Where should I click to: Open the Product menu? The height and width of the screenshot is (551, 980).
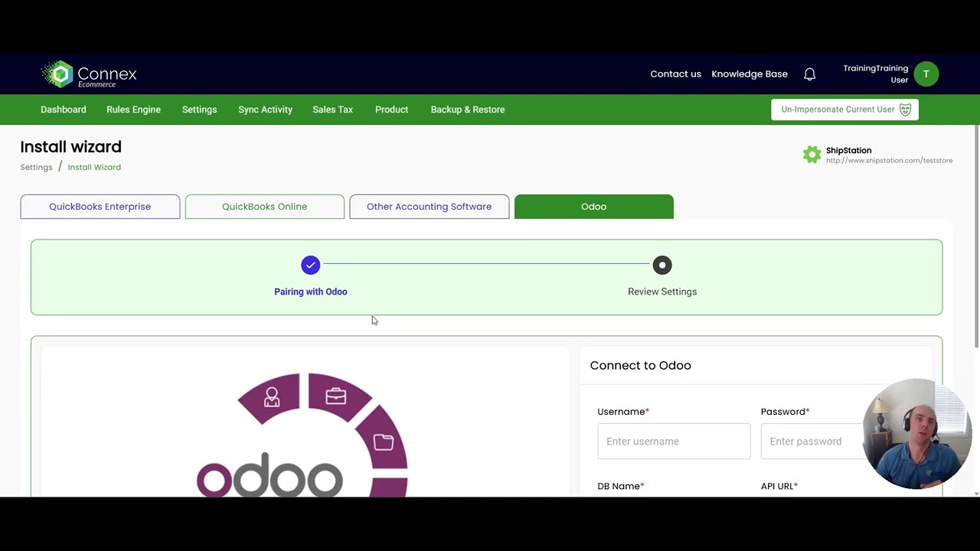391,109
